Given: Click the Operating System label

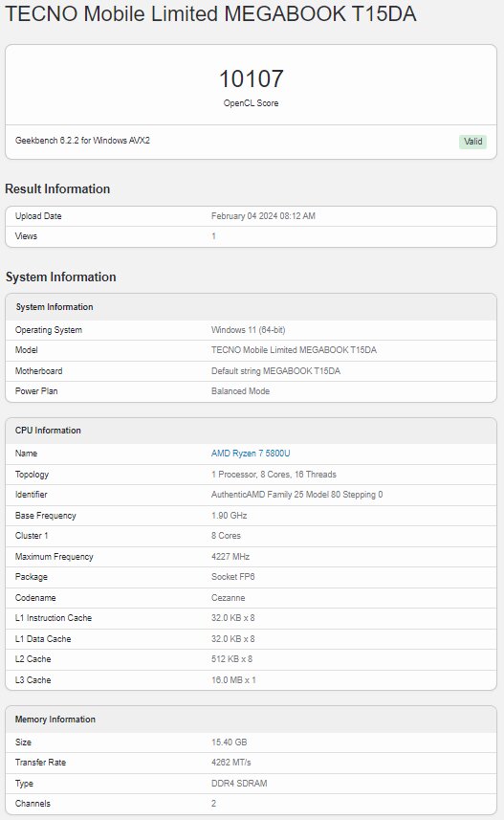Looking at the screenshot, I should coord(49,330).
